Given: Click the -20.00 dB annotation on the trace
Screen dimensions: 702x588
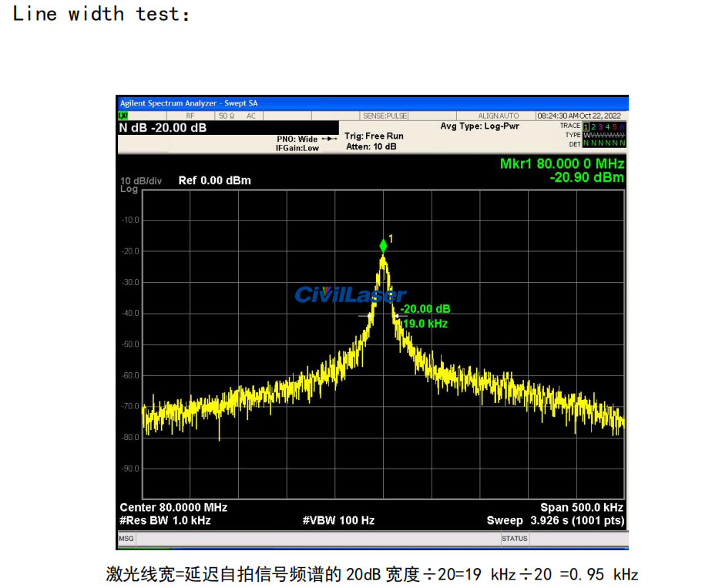Looking at the screenshot, I should point(425,309).
